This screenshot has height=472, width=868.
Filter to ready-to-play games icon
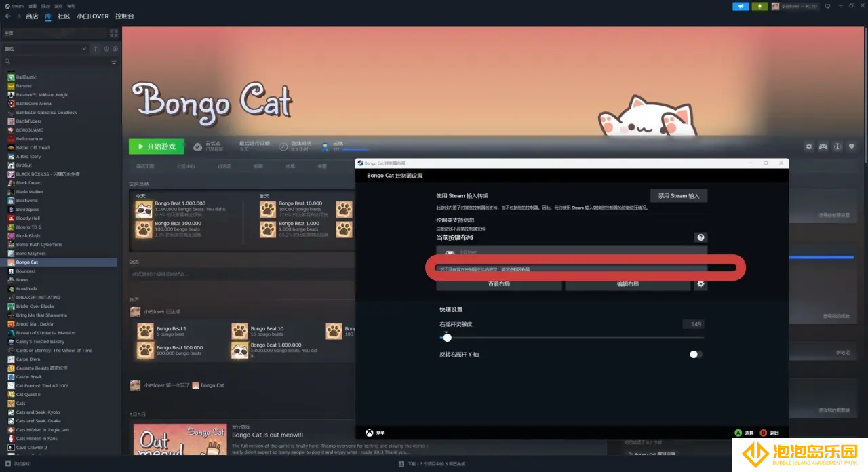pos(115,49)
